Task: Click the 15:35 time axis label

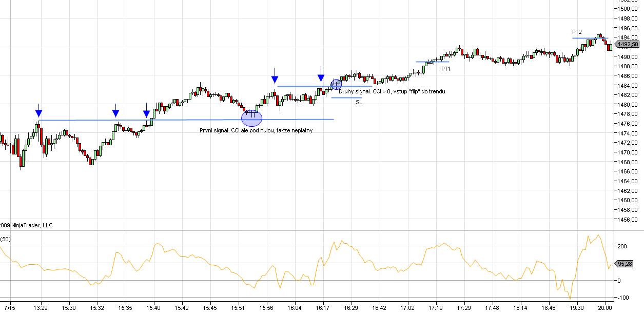Action: click(x=125, y=308)
